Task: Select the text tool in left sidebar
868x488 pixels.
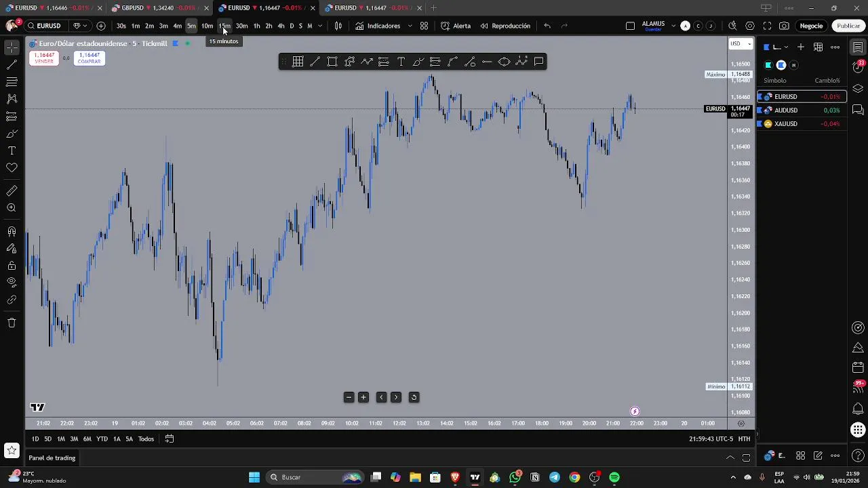Action: coord(12,150)
